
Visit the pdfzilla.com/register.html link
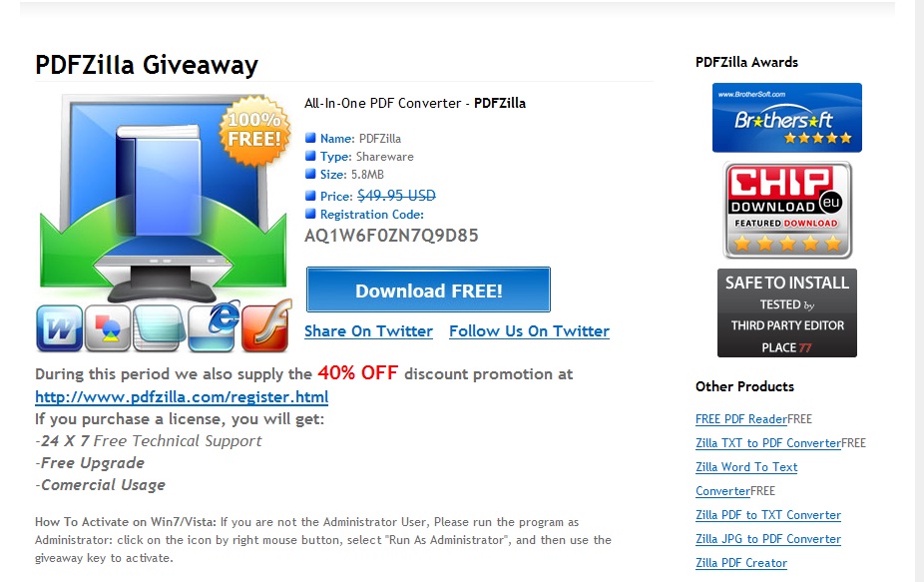point(182,397)
